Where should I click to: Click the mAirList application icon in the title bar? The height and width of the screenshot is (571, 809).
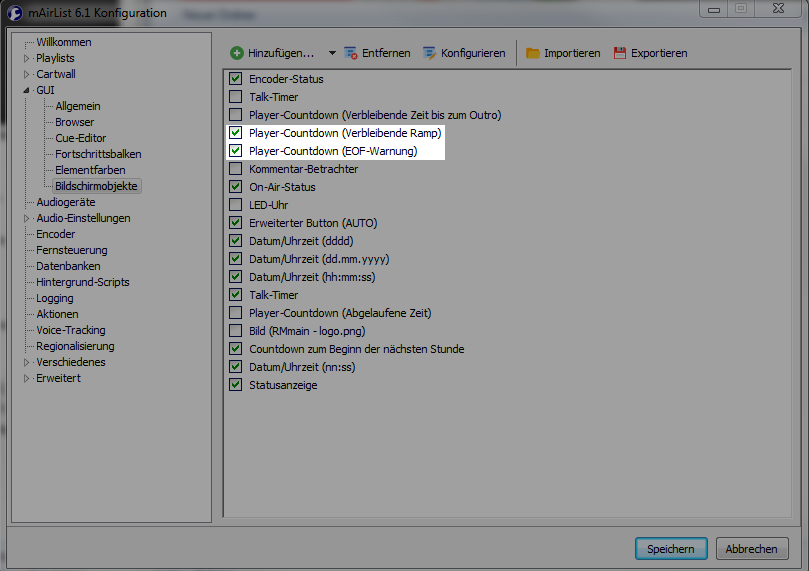point(14,12)
